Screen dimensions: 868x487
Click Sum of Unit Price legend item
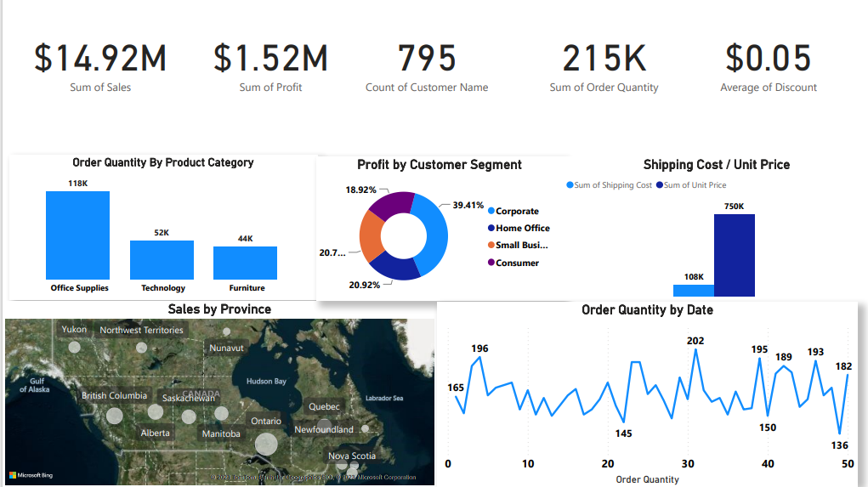(695, 185)
